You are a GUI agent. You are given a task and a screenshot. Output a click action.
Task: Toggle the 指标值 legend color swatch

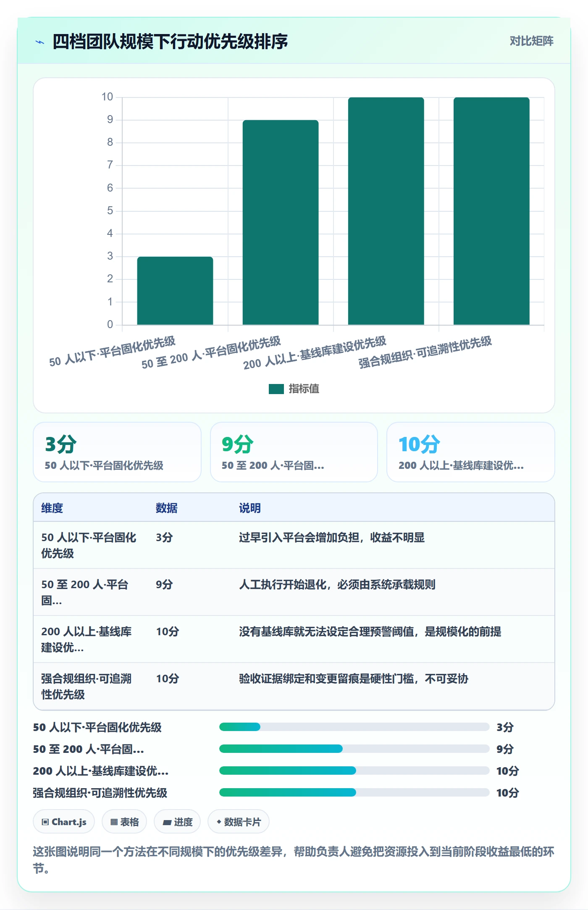(x=276, y=389)
